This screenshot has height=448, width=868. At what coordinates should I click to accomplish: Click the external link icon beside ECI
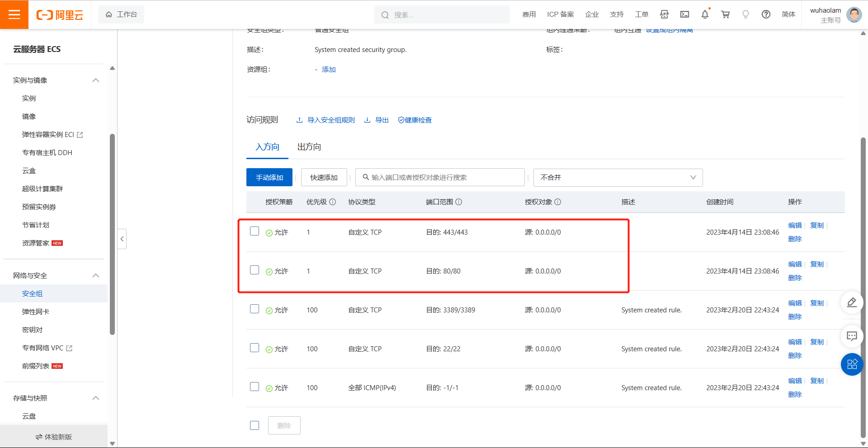point(80,135)
